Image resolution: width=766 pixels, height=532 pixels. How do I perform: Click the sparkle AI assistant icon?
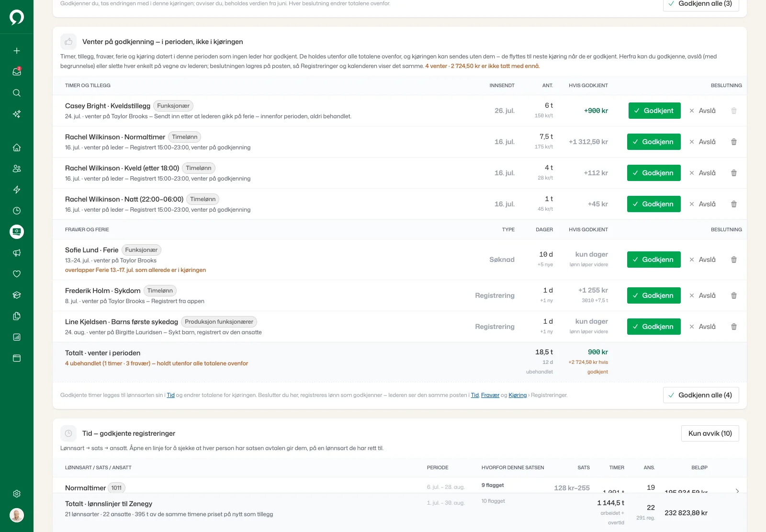[x=17, y=114]
